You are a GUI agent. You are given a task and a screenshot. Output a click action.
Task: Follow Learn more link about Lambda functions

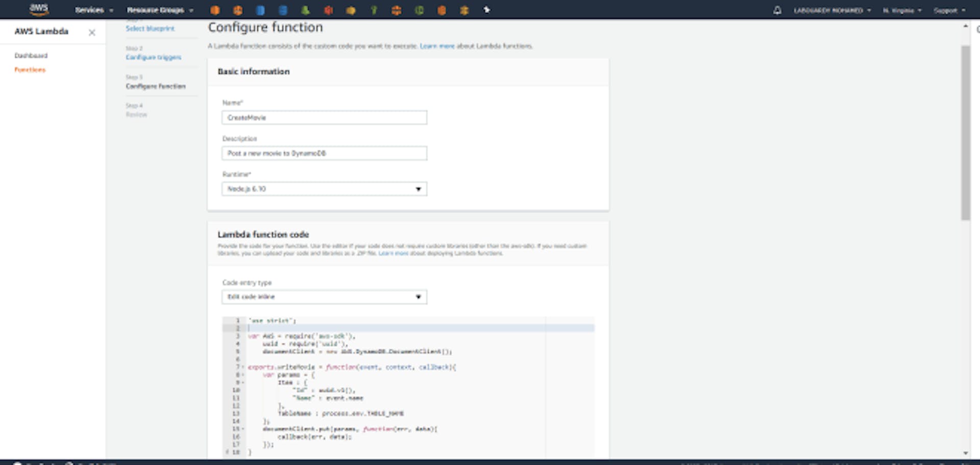coord(437,46)
